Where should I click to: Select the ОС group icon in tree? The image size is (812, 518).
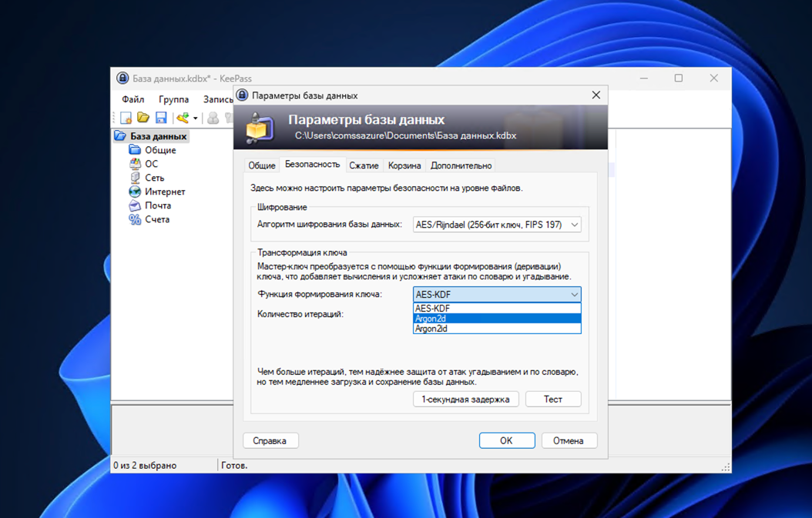pos(135,163)
